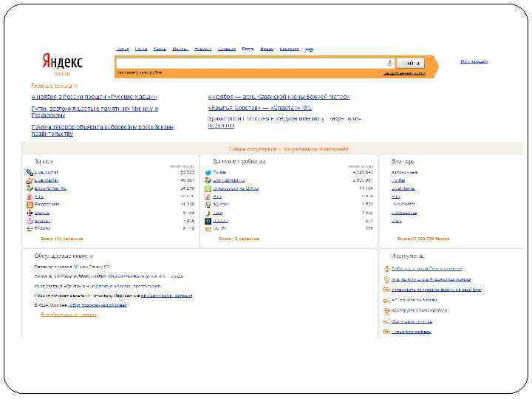Click the location pin icon in Инструменты
The width and height of the screenshot is (532, 399).
[x=386, y=279]
